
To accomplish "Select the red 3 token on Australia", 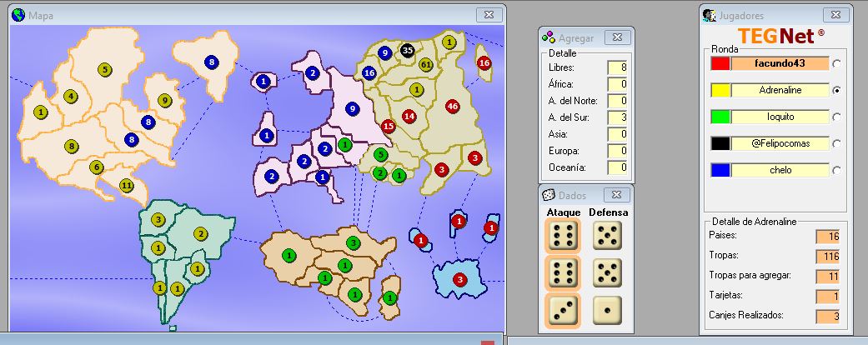I will [459, 279].
